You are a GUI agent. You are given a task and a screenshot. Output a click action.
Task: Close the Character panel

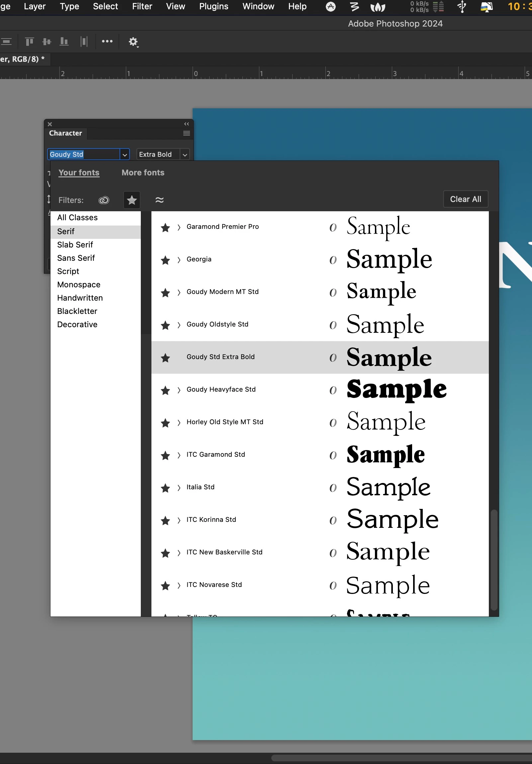50,124
